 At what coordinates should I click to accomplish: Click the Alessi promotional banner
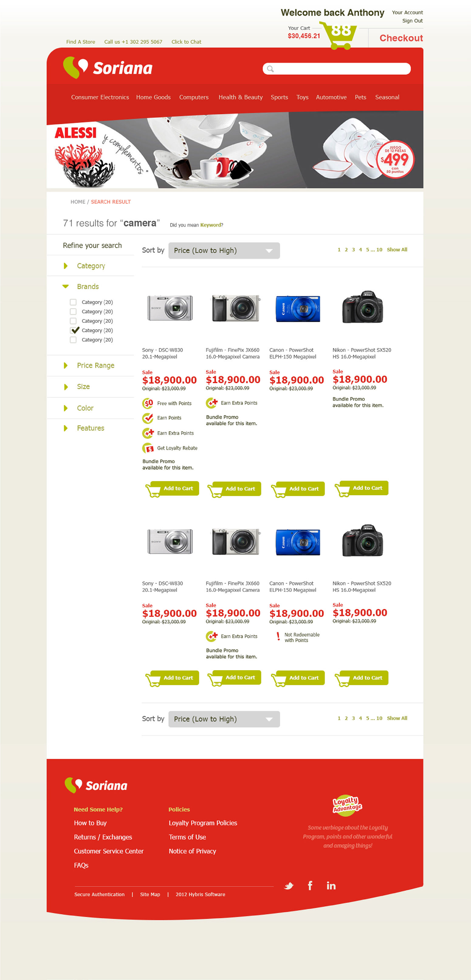[x=235, y=150]
